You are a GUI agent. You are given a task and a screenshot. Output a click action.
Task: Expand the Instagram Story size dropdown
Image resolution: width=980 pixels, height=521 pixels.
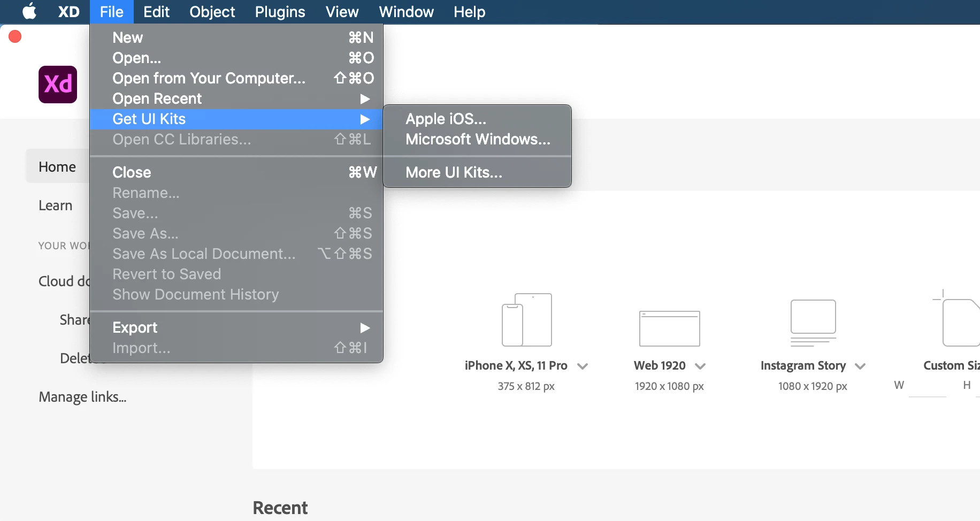(860, 366)
